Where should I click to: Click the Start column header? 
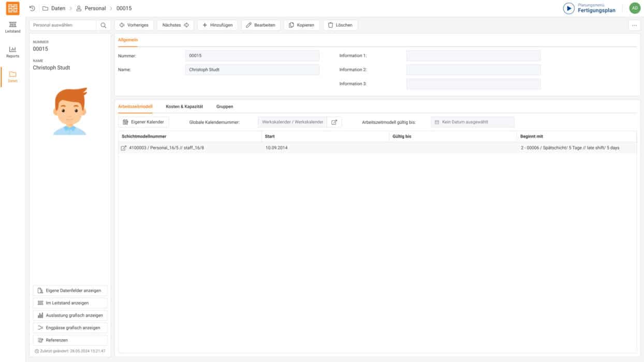[325, 137]
